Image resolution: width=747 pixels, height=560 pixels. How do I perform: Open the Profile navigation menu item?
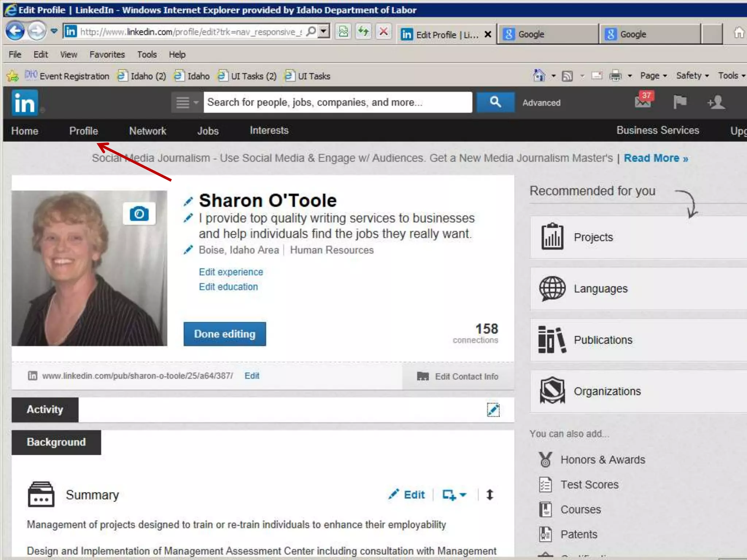point(84,131)
